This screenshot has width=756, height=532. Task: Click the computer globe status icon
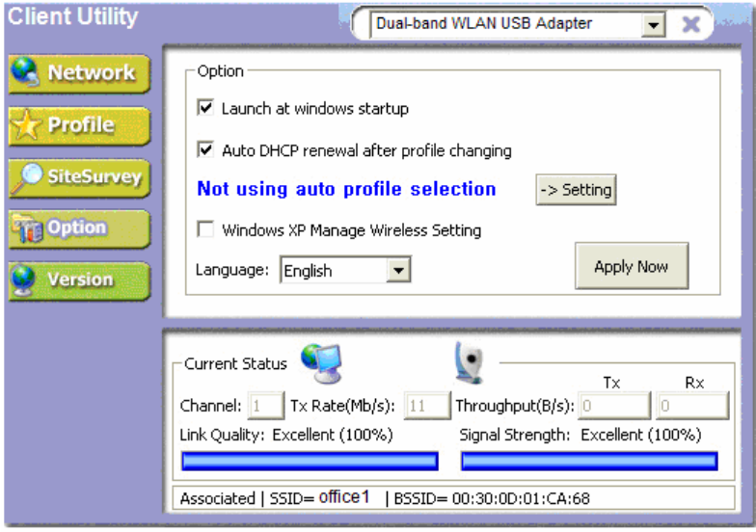(x=322, y=363)
